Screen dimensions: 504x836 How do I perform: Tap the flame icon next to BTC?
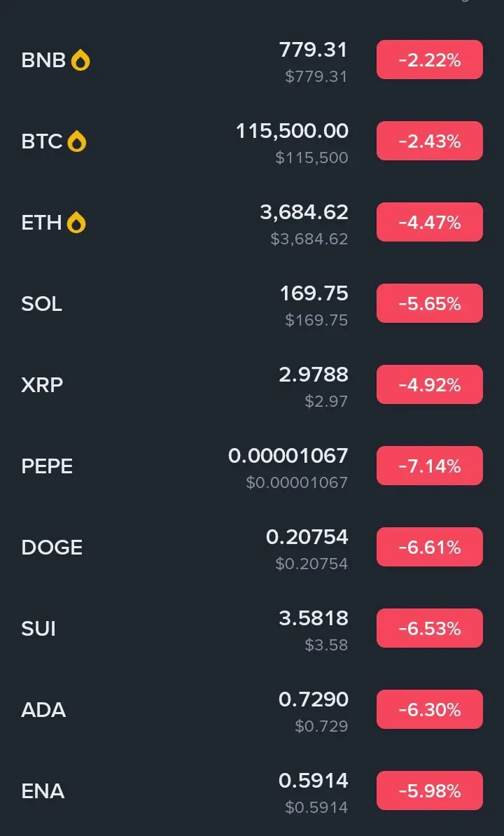point(77,142)
